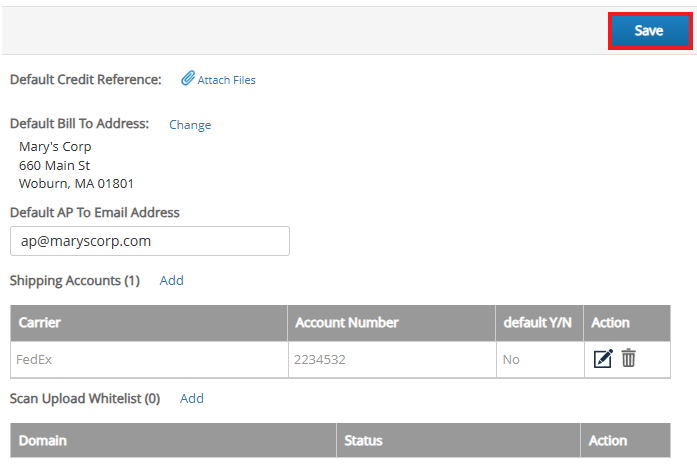
Task: Click the Status column header
Action: (x=458, y=441)
